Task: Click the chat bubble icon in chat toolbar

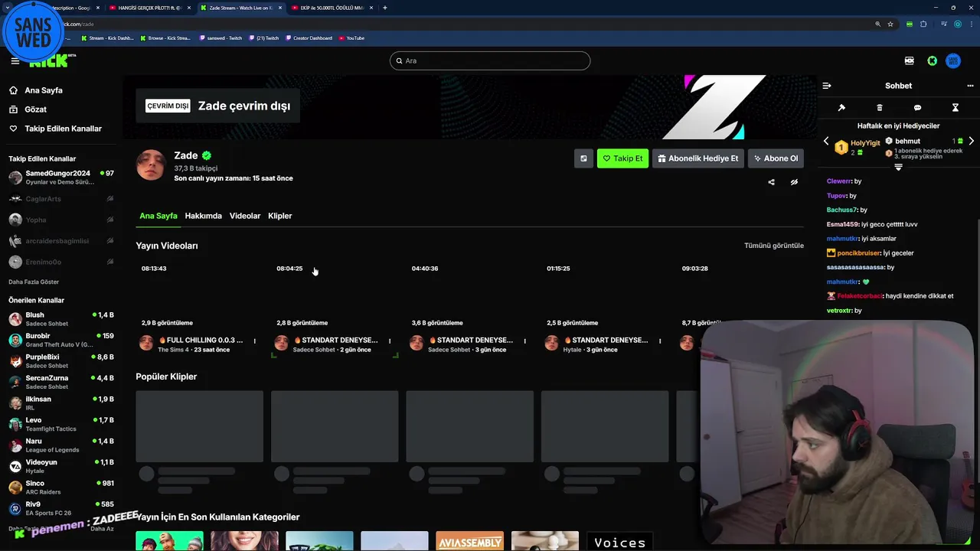Action: coord(917,108)
